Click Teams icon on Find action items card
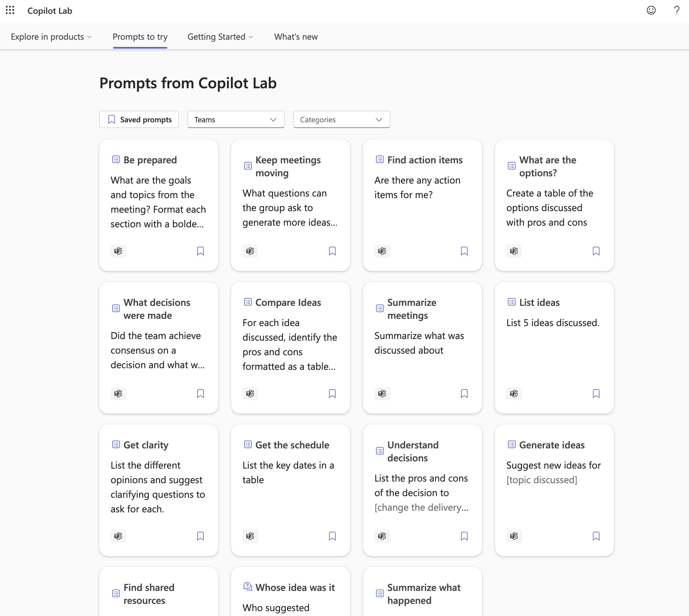This screenshot has width=689, height=616. [x=382, y=251]
